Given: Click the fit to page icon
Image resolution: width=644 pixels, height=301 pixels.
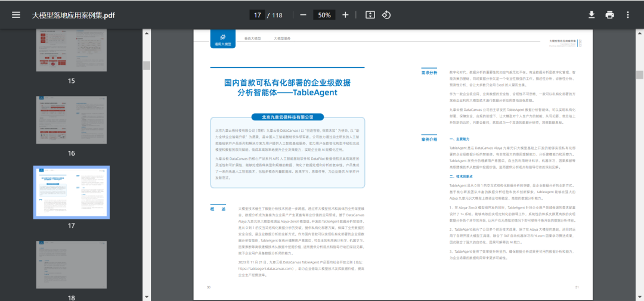Looking at the screenshot, I should (370, 15).
